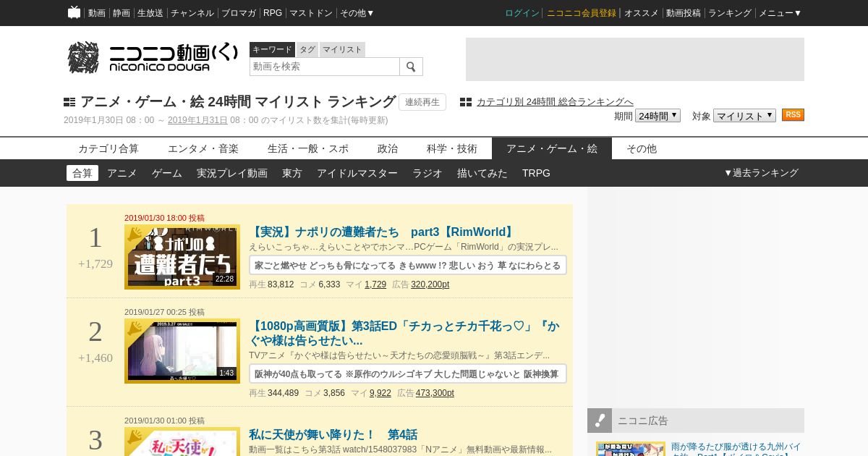Image resolution: width=868 pixels, height=456 pixels.
Task: Click the list icon beside ranking title
Action: 69,102
